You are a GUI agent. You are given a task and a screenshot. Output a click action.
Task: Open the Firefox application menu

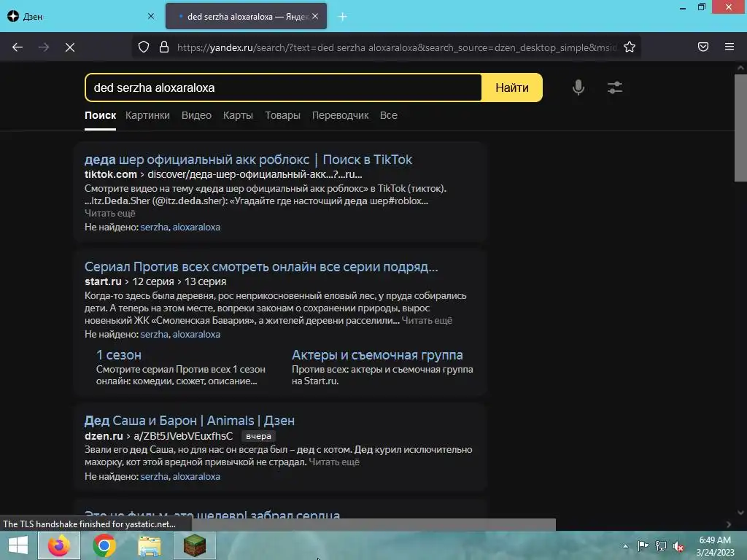pyautogui.click(x=729, y=47)
